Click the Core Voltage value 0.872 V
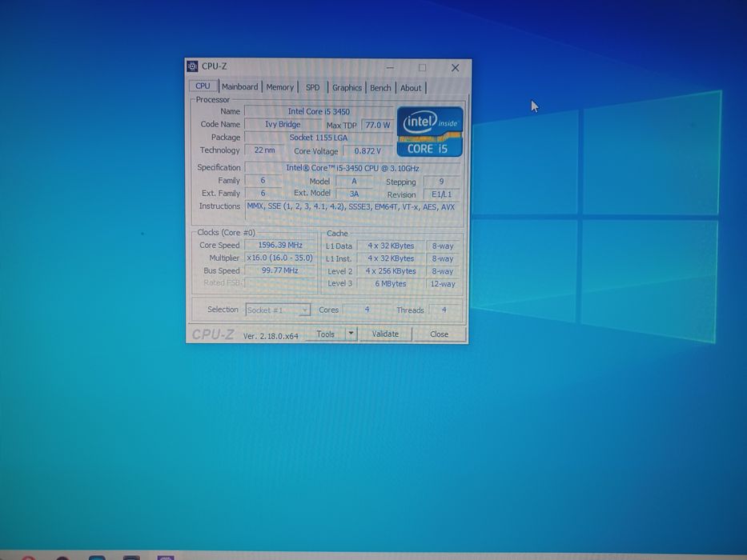The height and width of the screenshot is (560, 747). [367, 151]
